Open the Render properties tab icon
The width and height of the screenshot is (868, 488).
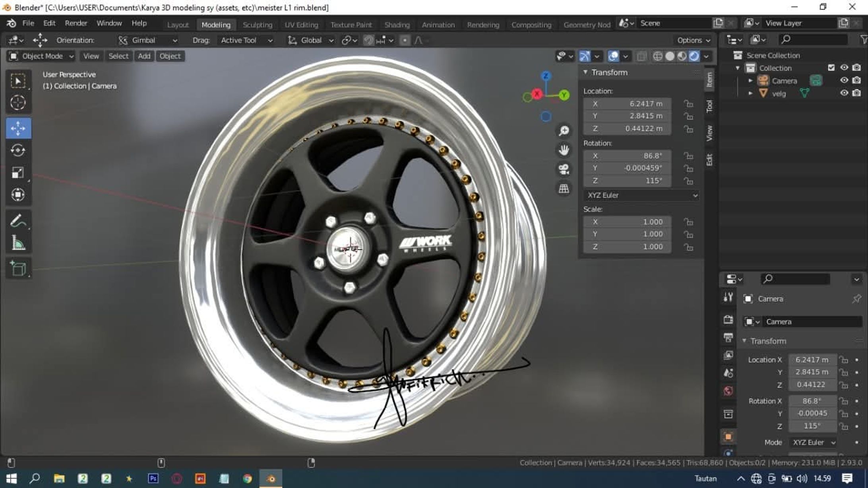[728, 319]
